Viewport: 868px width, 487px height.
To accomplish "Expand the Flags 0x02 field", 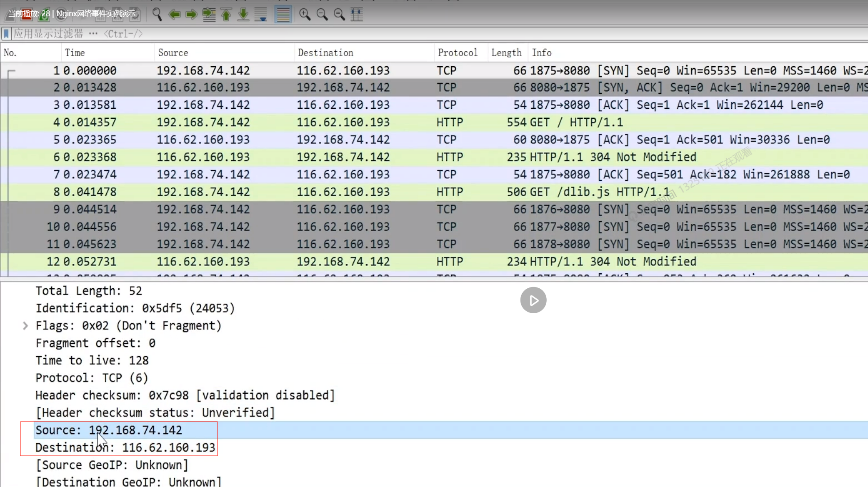I will click(x=25, y=326).
